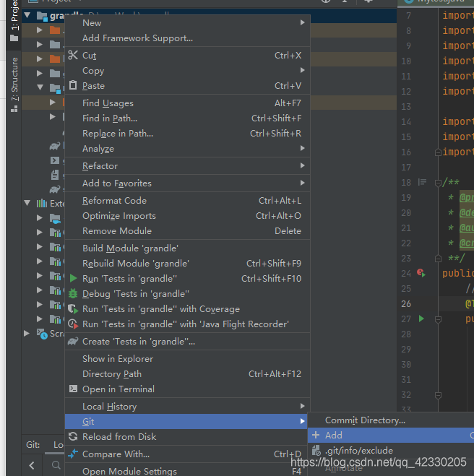Select Rebuild Module 'grandle'
The height and width of the screenshot is (476, 474).
(187, 264)
